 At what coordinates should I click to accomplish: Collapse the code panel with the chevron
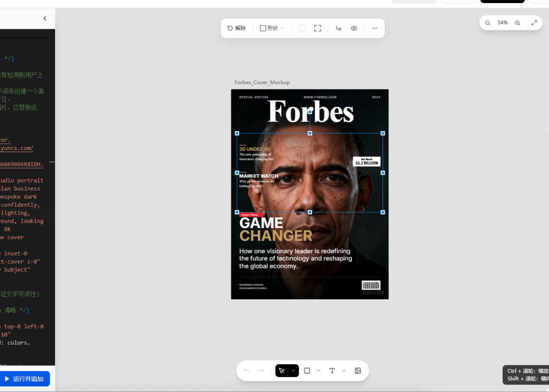coord(45,18)
